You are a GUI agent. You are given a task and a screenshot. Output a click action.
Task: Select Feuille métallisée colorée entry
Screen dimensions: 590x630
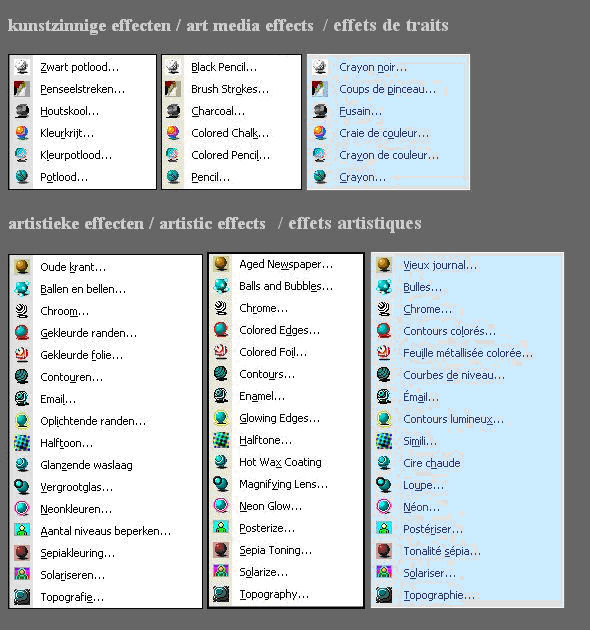(x=467, y=353)
